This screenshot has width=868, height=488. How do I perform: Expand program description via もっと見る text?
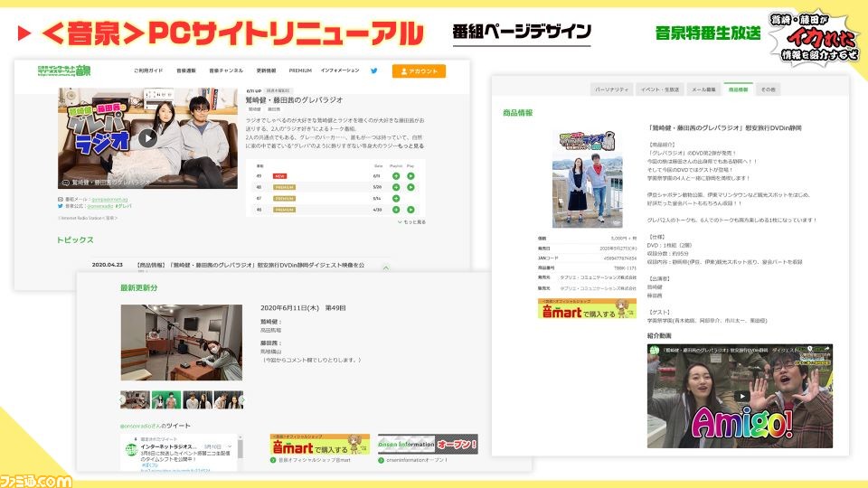(x=410, y=146)
